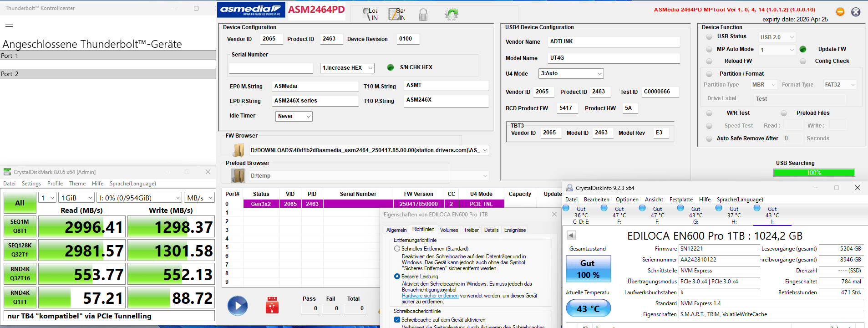The image size is (868, 328).
Task: Open the 1GiB test size dropdown
Action: pyautogui.click(x=76, y=198)
